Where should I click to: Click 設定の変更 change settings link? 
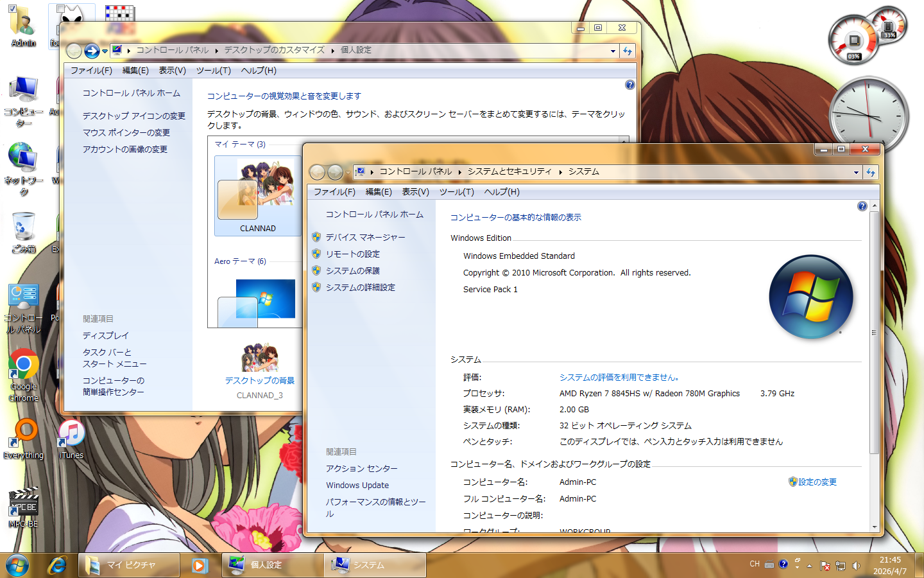pyautogui.click(x=812, y=482)
